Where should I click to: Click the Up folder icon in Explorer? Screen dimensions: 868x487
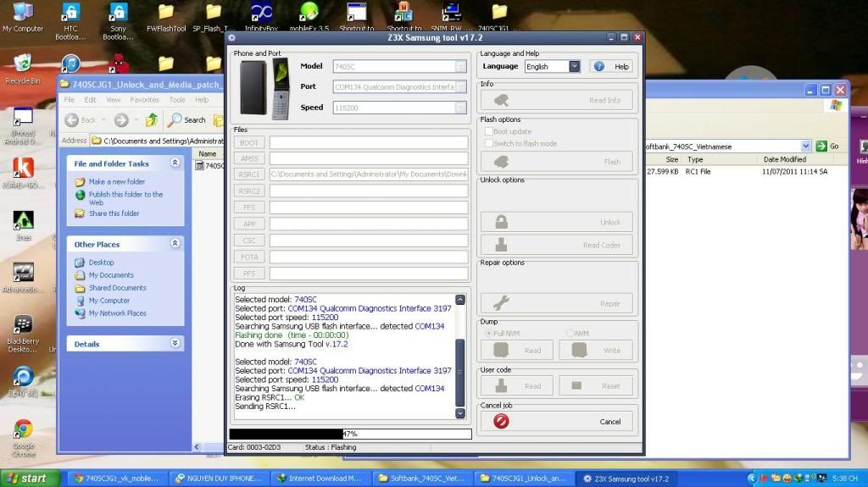coord(152,119)
